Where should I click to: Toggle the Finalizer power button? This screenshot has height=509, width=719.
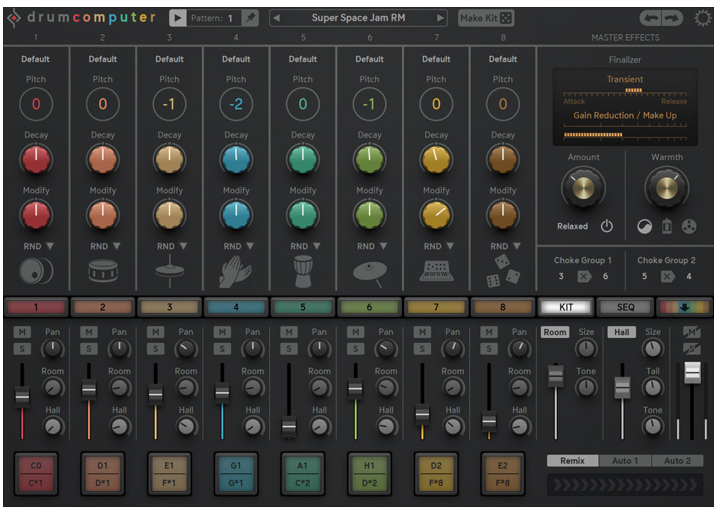click(607, 226)
